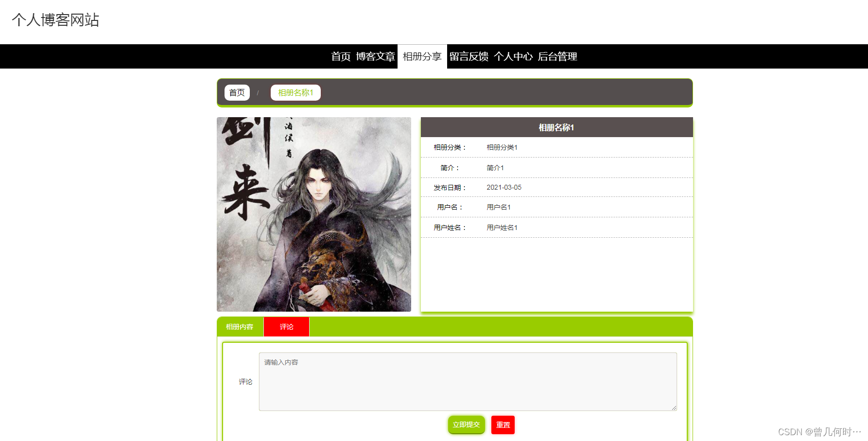Go to 博客文章 in the navigation bar
The image size is (868, 441).
[375, 56]
